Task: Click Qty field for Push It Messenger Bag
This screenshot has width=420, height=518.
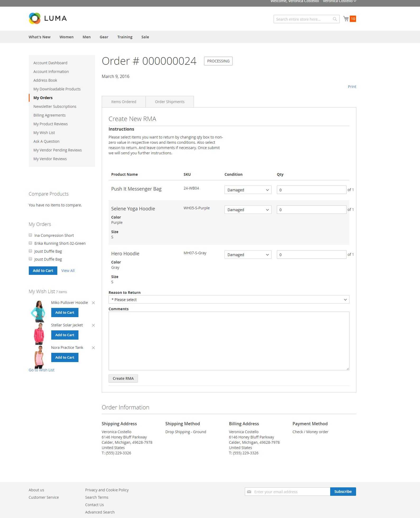Action: click(x=311, y=190)
